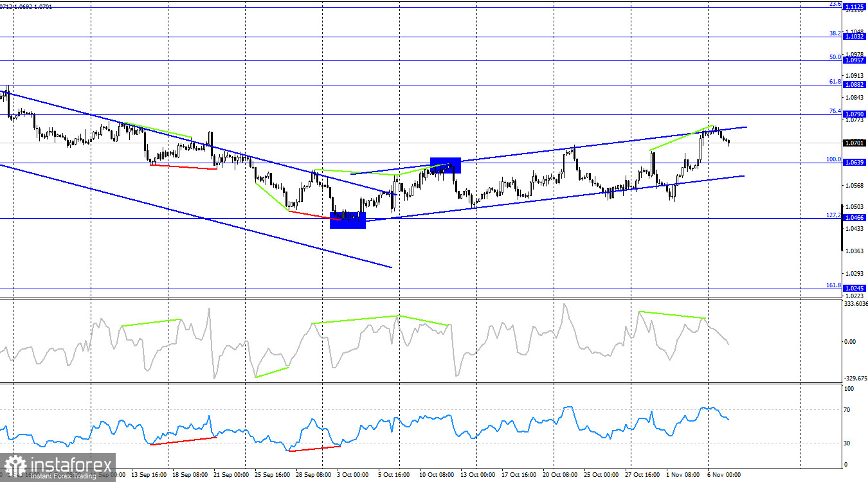Click the OHLC values at top left
Viewport: 868px width, 482px height.
click(26, 6)
